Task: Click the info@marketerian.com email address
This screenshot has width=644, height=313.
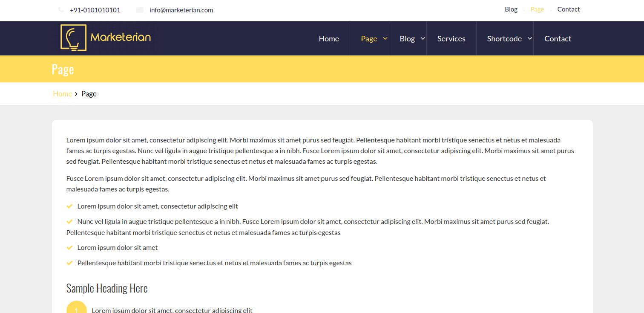Action: coord(181,10)
